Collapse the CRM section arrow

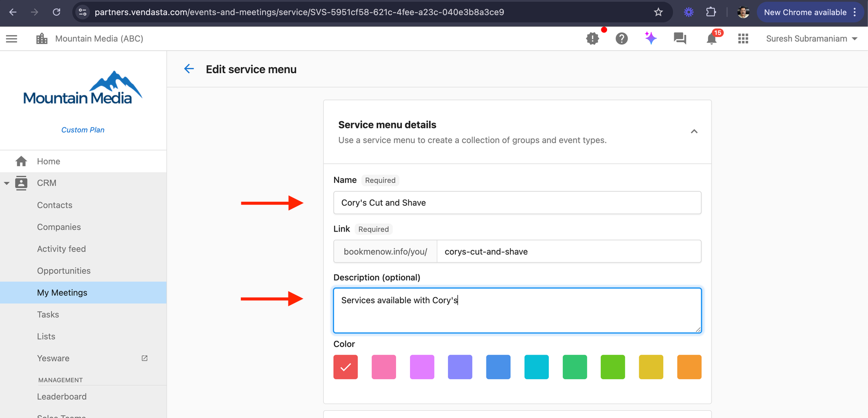tap(7, 183)
